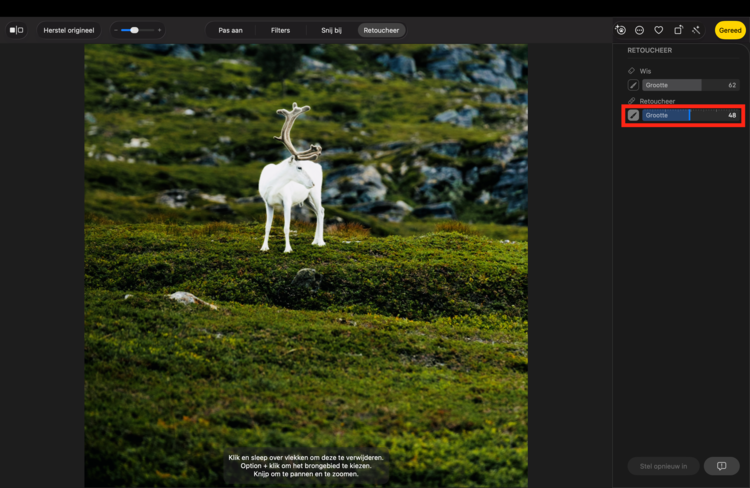Switch to the Snij bij tab
The image size is (750, 488).
pyautogui.click(x=333, y=30)
